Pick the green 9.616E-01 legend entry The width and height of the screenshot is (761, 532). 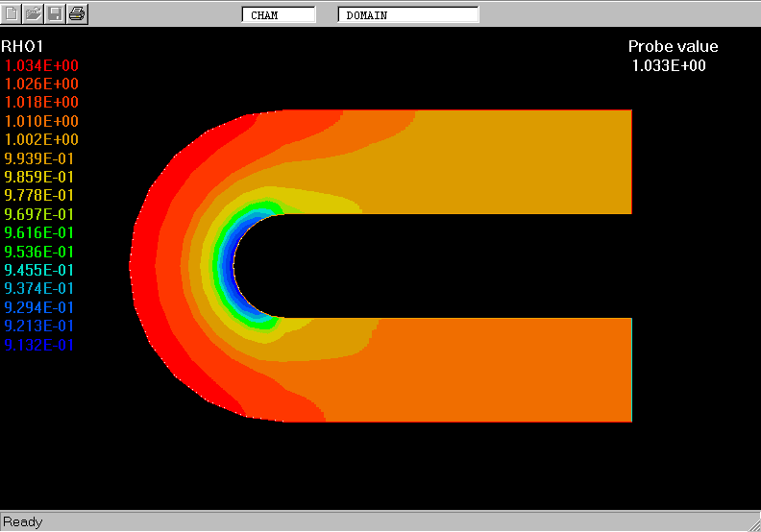39,232
